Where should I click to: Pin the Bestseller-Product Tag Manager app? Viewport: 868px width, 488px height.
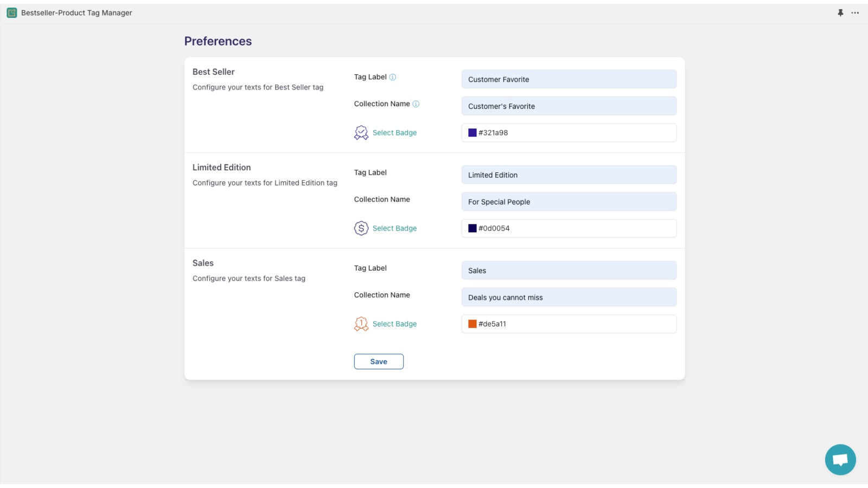pos(840,12)
